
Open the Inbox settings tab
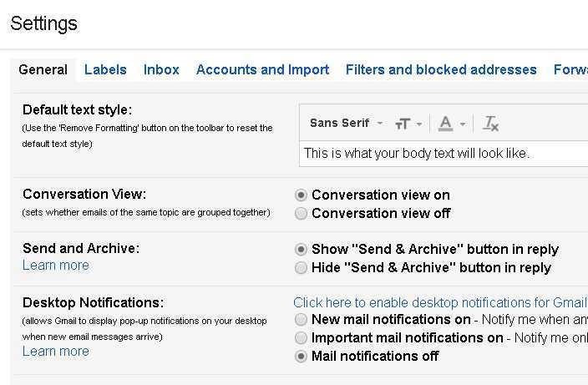coord(161,69)
